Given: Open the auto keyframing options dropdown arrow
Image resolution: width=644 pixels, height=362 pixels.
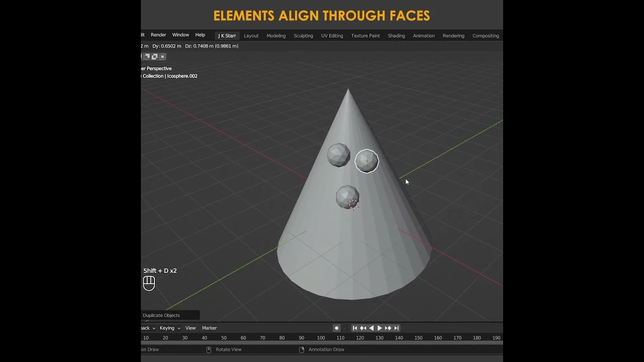Looking at the screenshot, I should point(345,328).
